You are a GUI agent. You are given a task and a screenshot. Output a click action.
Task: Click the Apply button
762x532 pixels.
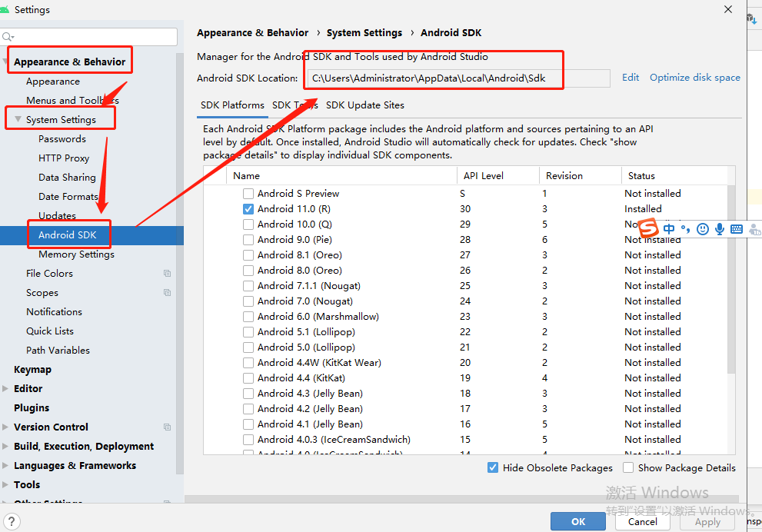(x=707, y=521)
